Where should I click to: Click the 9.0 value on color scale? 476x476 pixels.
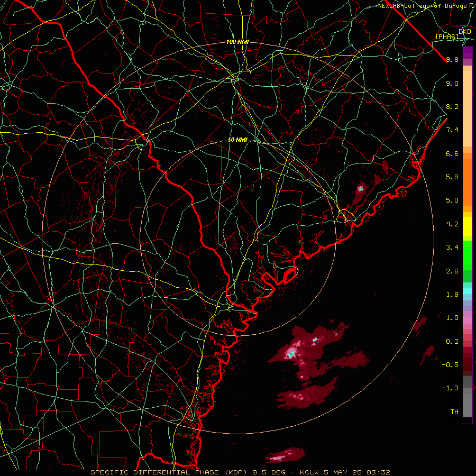pos(452,83)
